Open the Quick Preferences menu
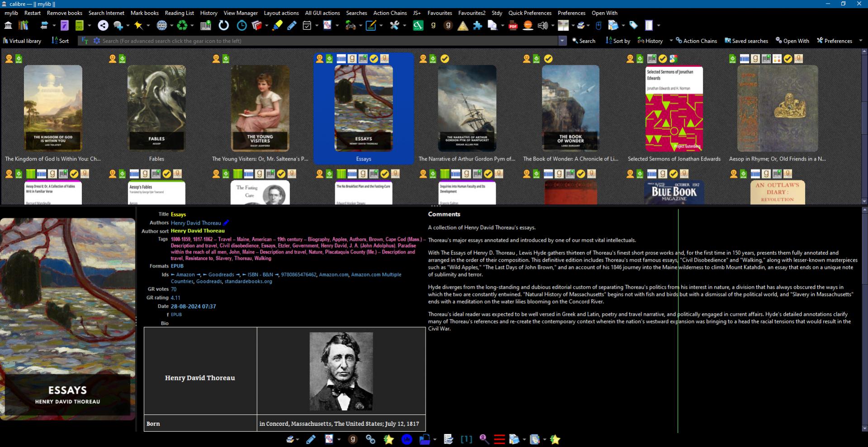The width and height of the screenshot is (868, 447). click(530, 13)
